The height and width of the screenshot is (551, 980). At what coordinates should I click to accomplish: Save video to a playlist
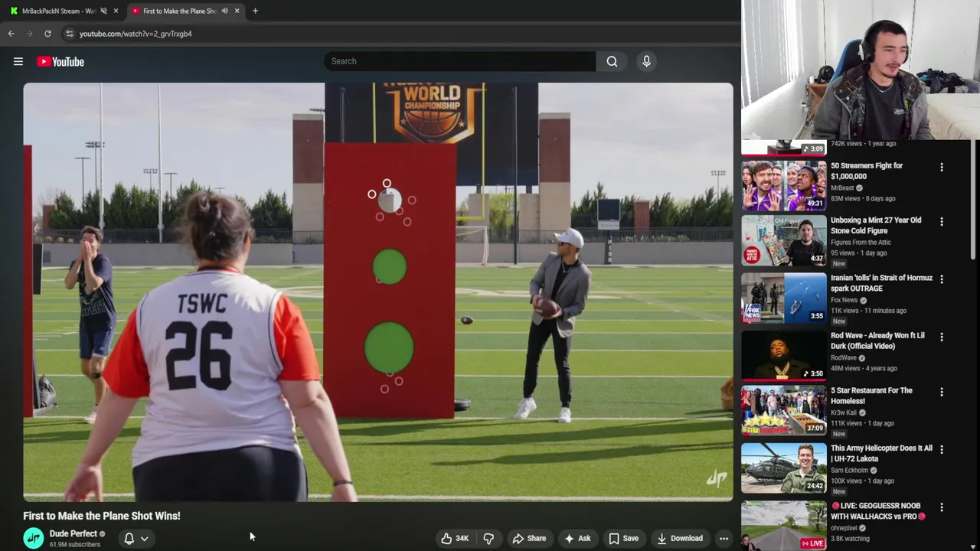click(x=623, y=538)
